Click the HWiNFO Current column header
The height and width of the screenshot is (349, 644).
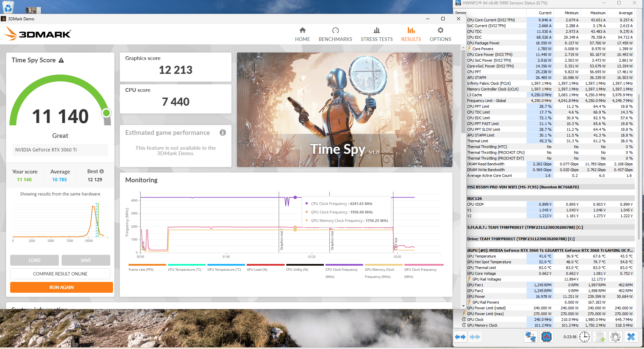(540, 13)
